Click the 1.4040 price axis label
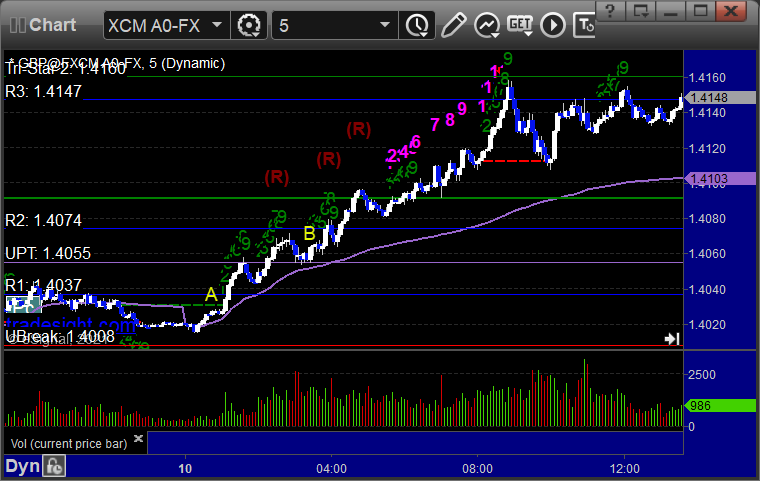The width and height of the screenshot is (760, 481). 707,289
